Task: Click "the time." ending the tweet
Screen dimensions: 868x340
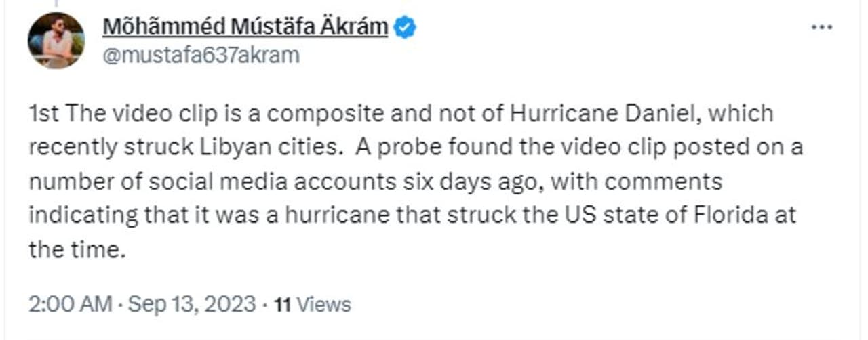Action: 77,251
